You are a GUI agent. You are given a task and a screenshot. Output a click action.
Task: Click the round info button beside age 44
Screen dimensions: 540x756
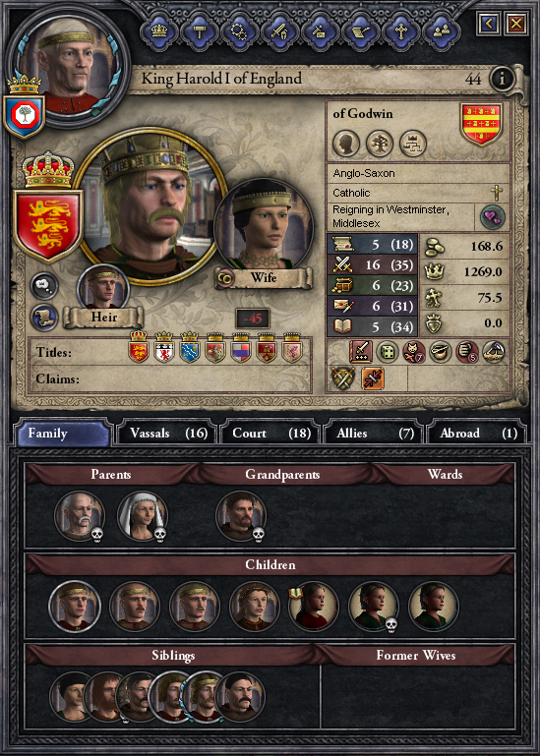pyautogui.click(x=502, y=78)
